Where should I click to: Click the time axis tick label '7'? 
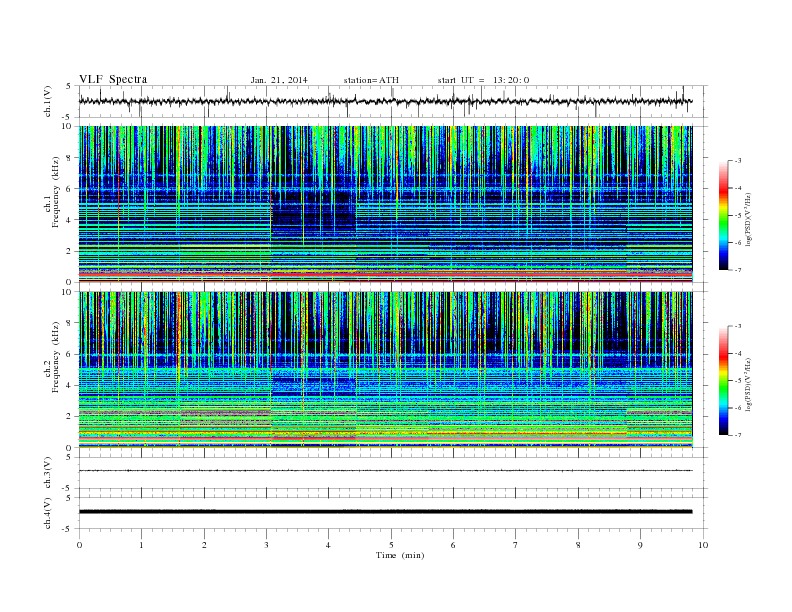tap(516, 545)
